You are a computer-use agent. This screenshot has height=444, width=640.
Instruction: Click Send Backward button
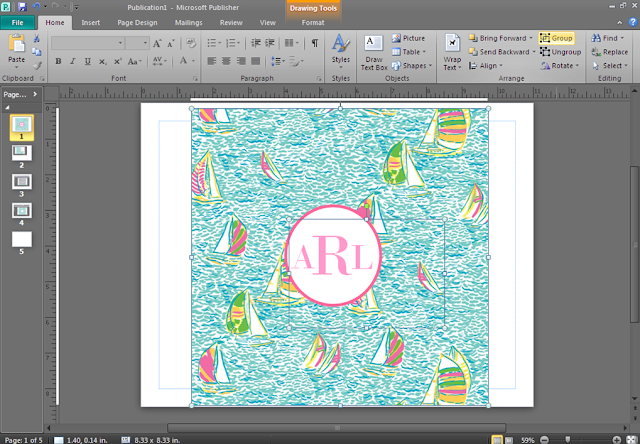[502, 52]
